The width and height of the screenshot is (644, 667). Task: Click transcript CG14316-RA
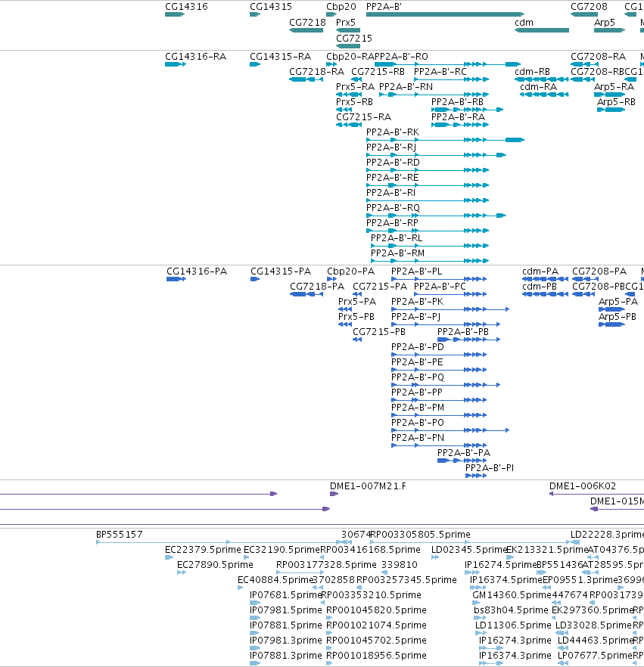(195, 57)
